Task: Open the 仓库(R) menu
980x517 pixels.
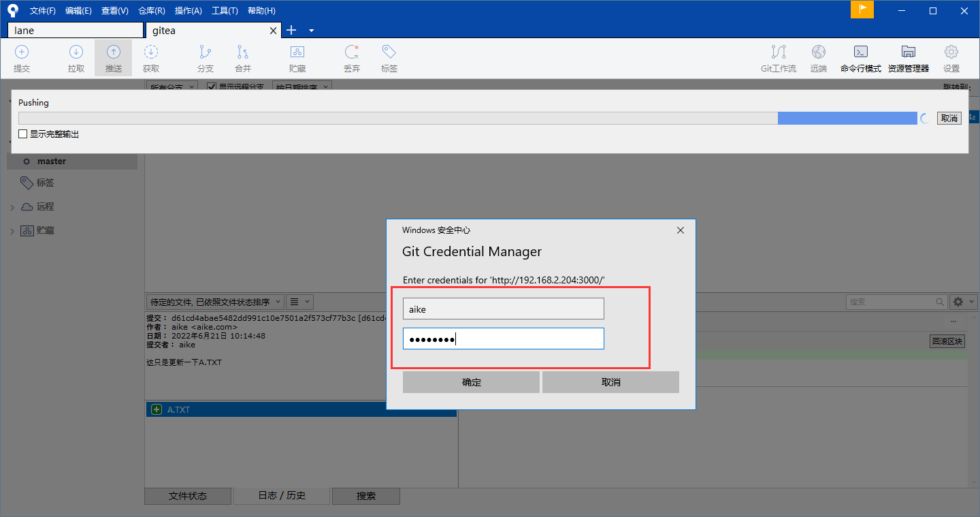Action: (151, 10)
